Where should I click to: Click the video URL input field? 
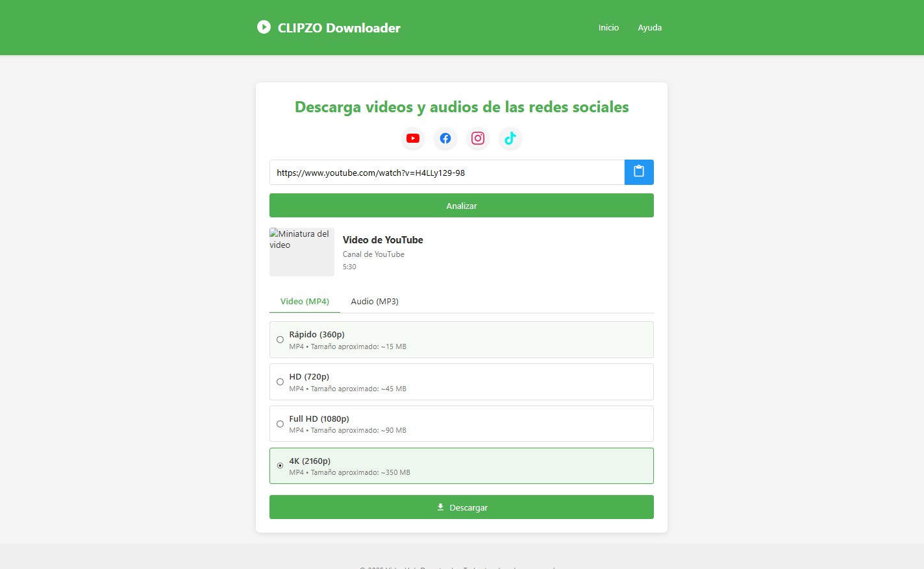(x=448, y=172)
